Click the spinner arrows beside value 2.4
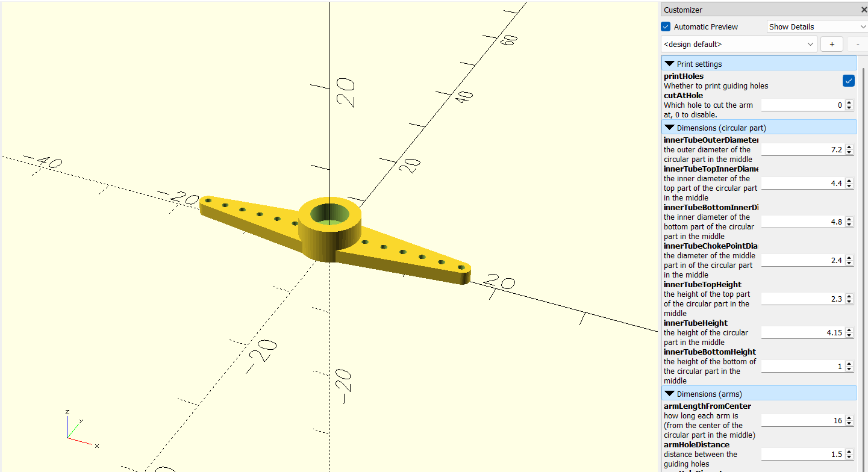868x472 pixels. click(849, 260)
